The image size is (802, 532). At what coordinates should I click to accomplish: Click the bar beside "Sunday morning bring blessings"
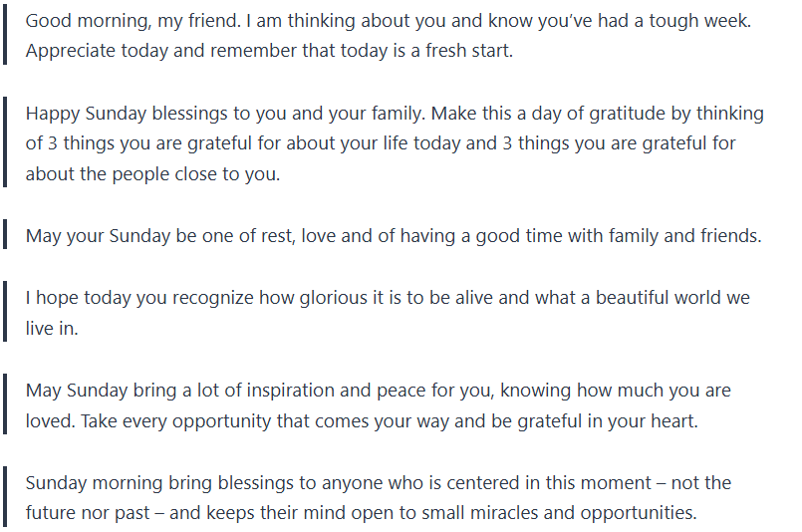5,498
